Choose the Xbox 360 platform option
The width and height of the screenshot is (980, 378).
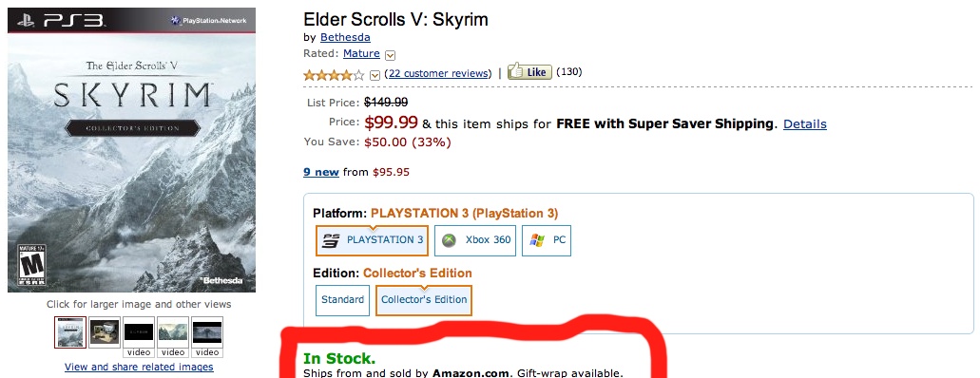point(475,240)
